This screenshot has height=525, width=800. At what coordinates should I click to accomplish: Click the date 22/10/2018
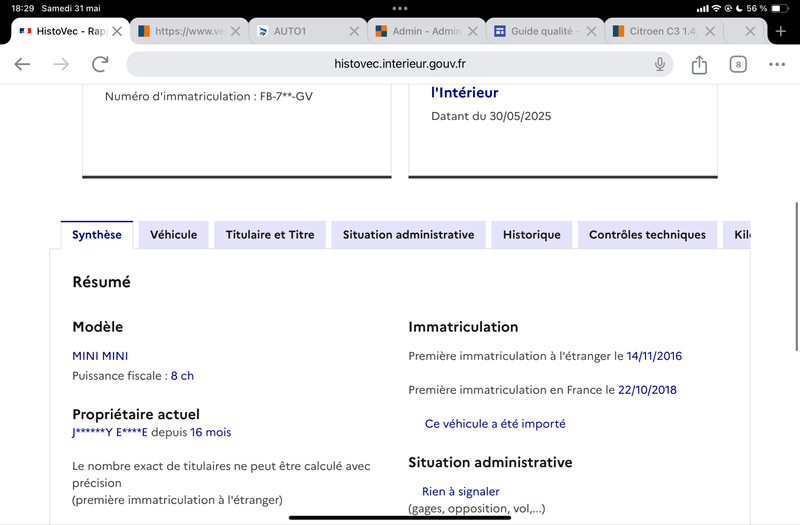pos(647,390)
